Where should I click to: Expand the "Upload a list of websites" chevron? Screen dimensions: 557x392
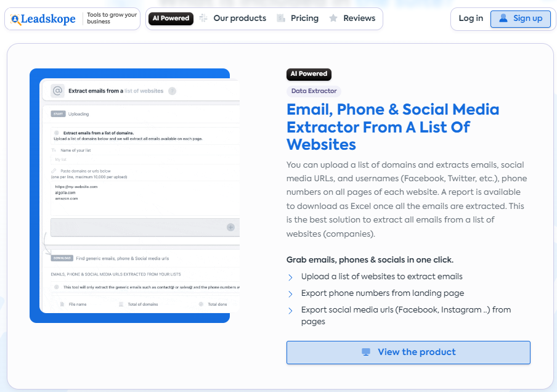point(291,277)
